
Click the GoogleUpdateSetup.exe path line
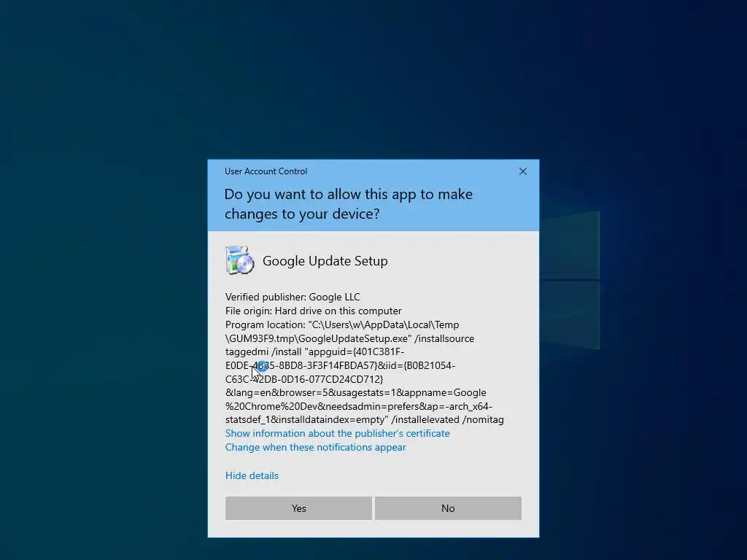(349, 338)
